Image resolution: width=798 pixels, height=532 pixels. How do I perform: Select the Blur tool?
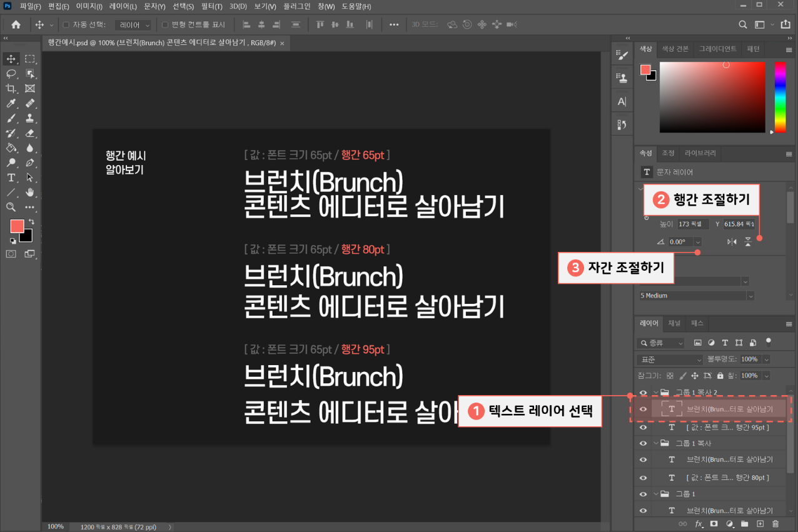[30, 148]
